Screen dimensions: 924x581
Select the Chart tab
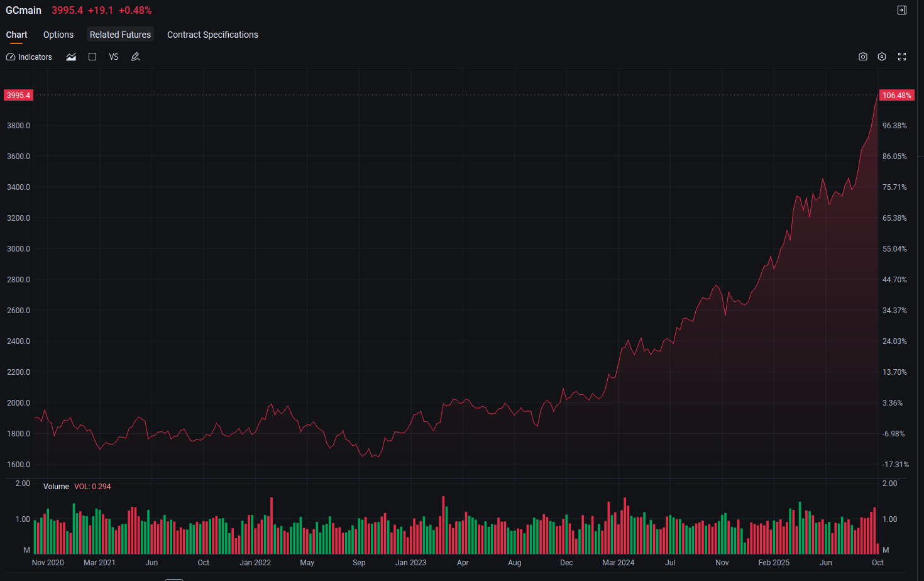pos(16,35)
